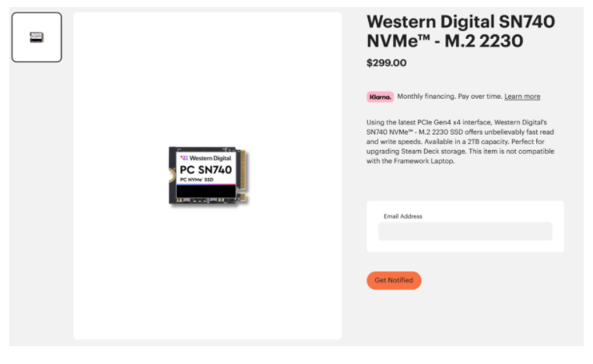
Task: Click the PC SN740 label on the drive
Action: coord(205,170)
